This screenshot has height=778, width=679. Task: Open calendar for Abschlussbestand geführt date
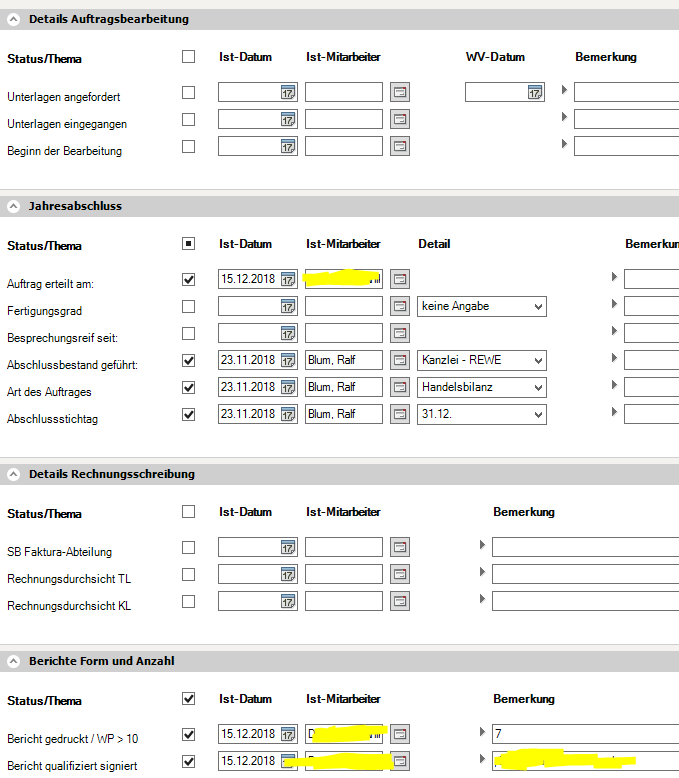click(288, 360)
